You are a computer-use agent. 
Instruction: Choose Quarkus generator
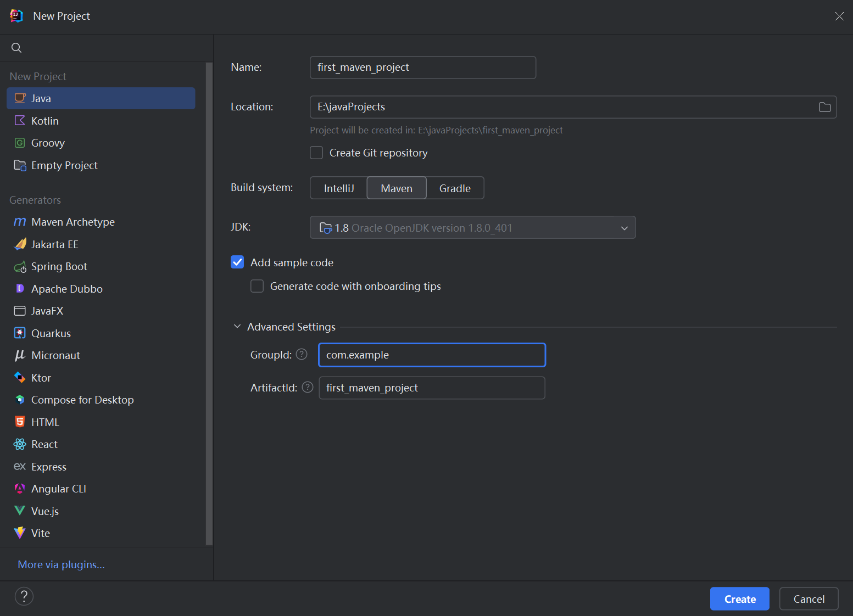click(101, 333)
